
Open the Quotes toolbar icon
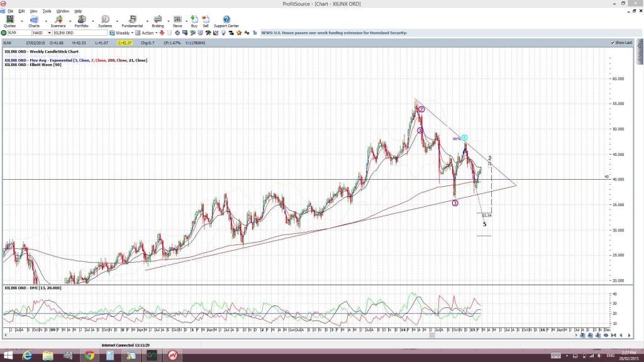point(9,21)
